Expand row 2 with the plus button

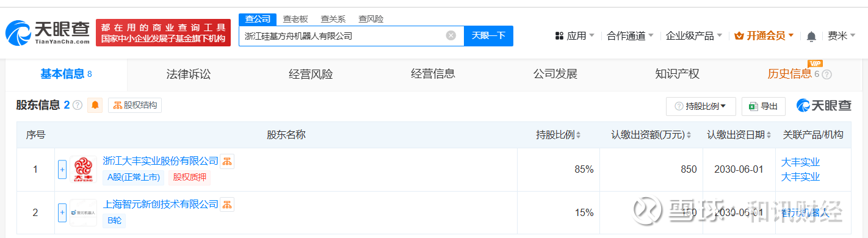point(62,212)
